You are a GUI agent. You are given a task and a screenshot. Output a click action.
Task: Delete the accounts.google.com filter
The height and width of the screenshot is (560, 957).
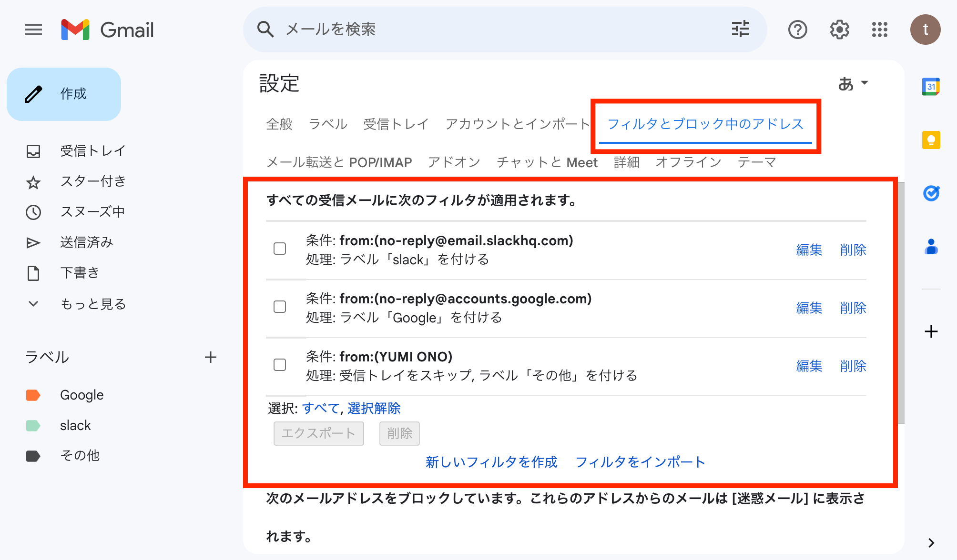click(853, 308)
